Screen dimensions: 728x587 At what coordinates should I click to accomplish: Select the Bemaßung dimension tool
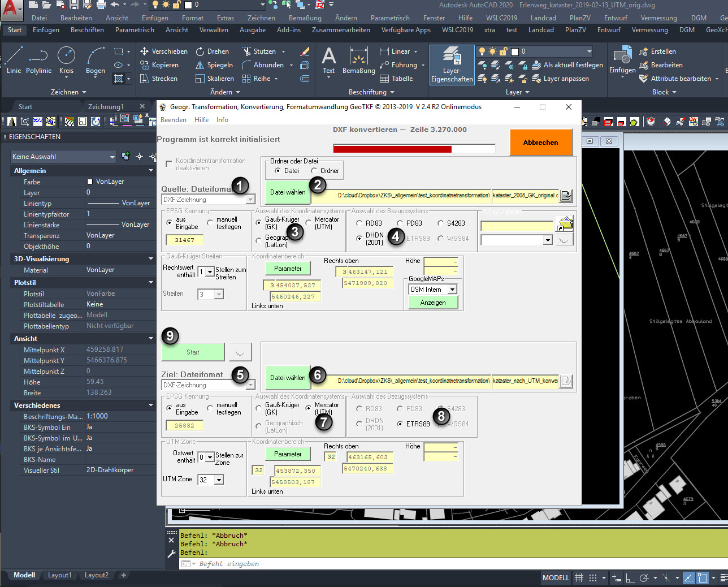(x=358, y=61)
